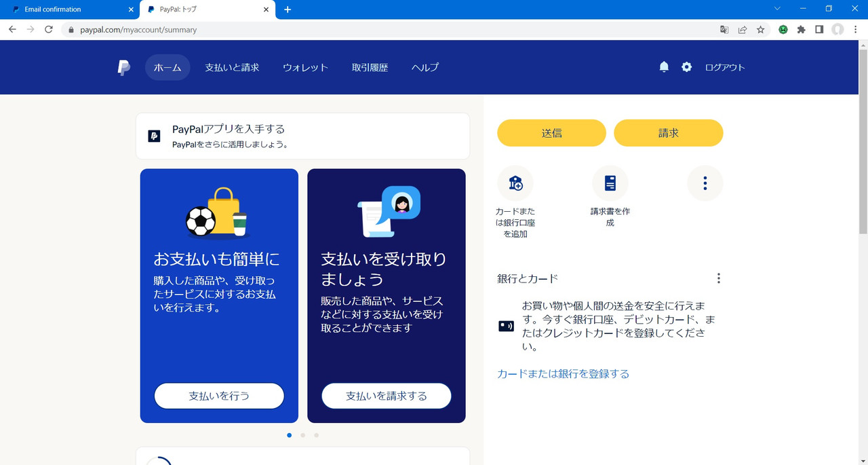Viewport: 868px width, 465px height.
Task: Click 請求書を作成 label text
Action: click(610, 217)
